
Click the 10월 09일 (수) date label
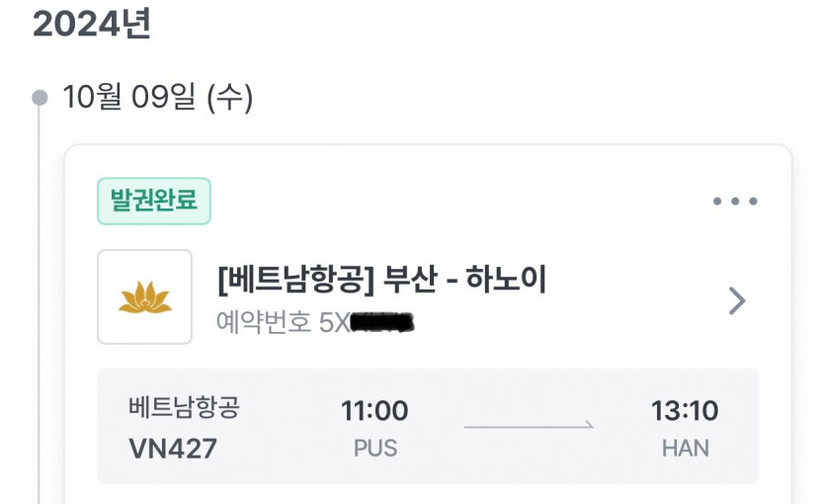[x=158, y=98]
